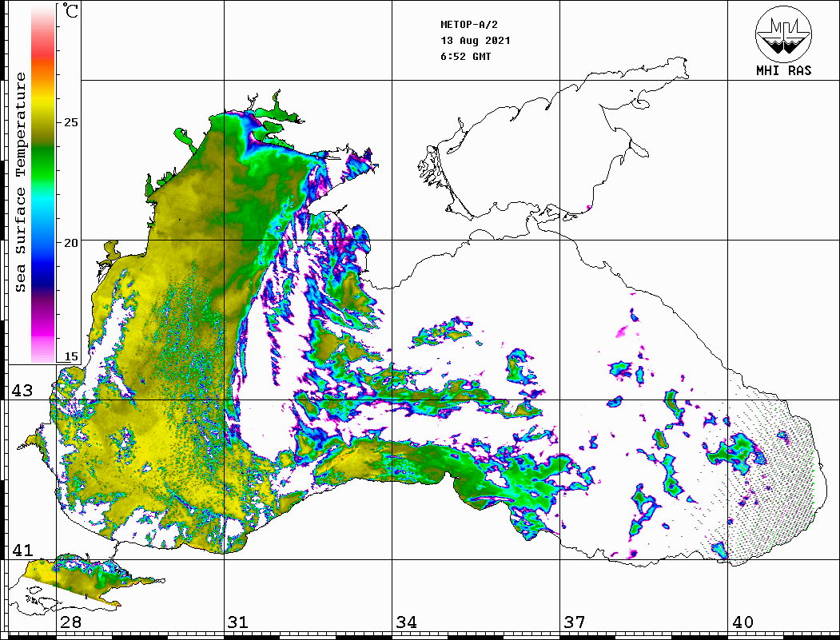Select the 'MHI RAS' caption text

[x=783, y=70]
